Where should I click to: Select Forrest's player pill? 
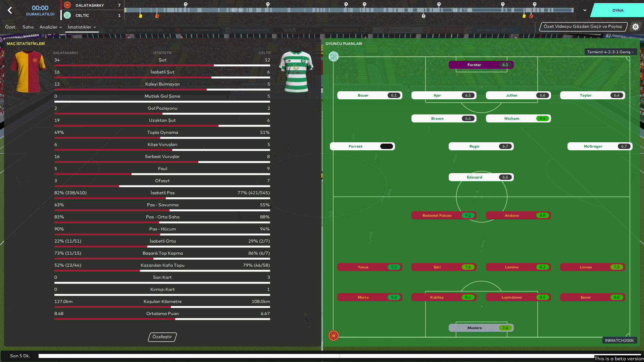[x=362, y=146]
